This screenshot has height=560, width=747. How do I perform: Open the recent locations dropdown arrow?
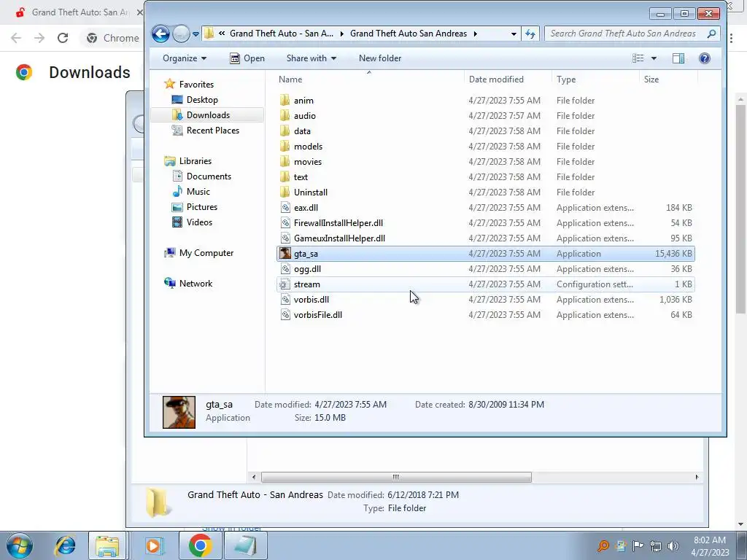(x=196, y=34)
